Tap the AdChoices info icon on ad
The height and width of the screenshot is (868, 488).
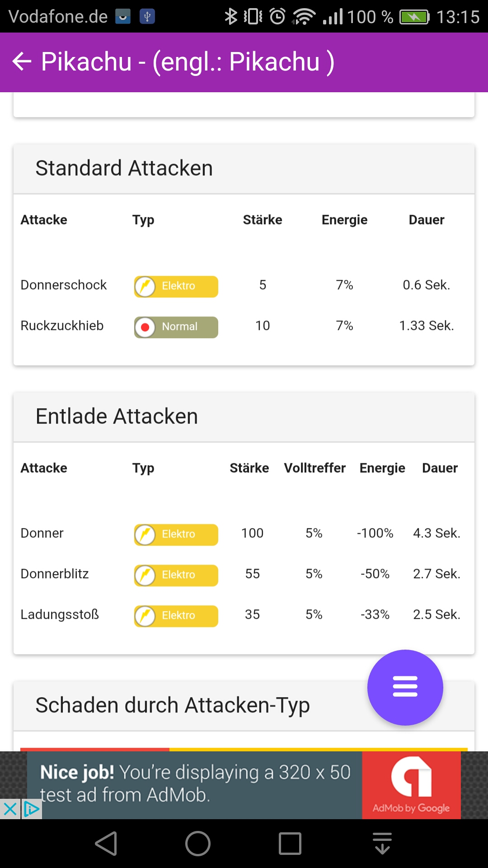32,809
